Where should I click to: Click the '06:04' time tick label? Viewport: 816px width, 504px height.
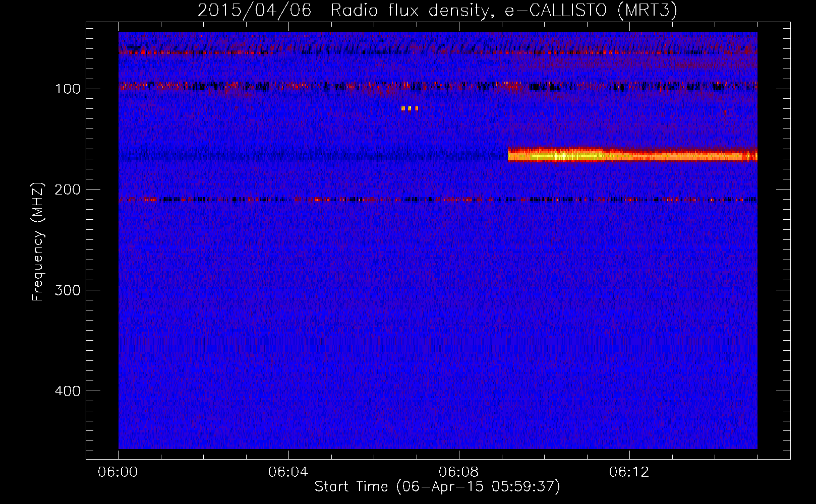click(x=288, y=472)
